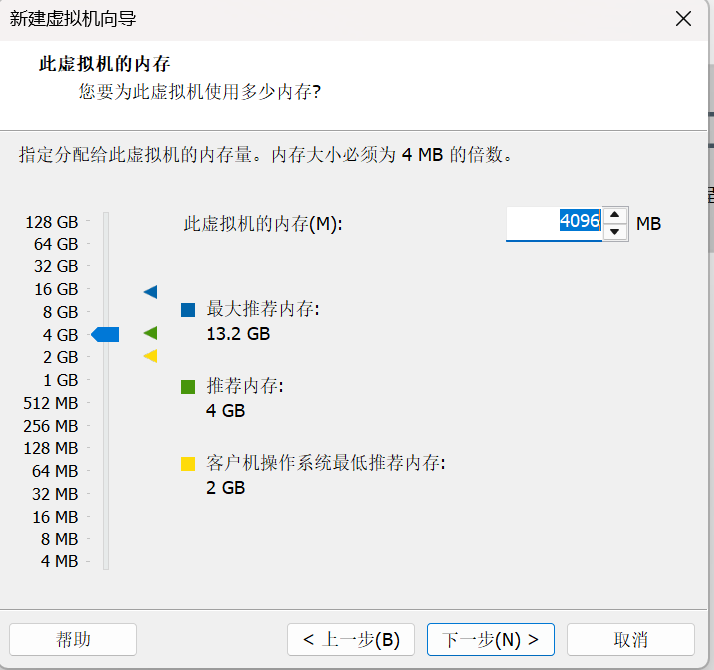Cancel the wizard with 取消 button
The height and width of the screenshot is (670, 714).
point(631,639)
